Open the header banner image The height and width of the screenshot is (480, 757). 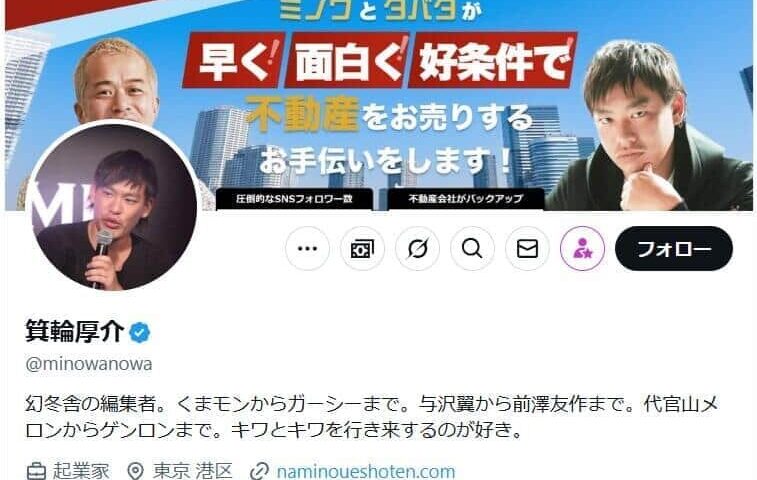click(378, 105)
